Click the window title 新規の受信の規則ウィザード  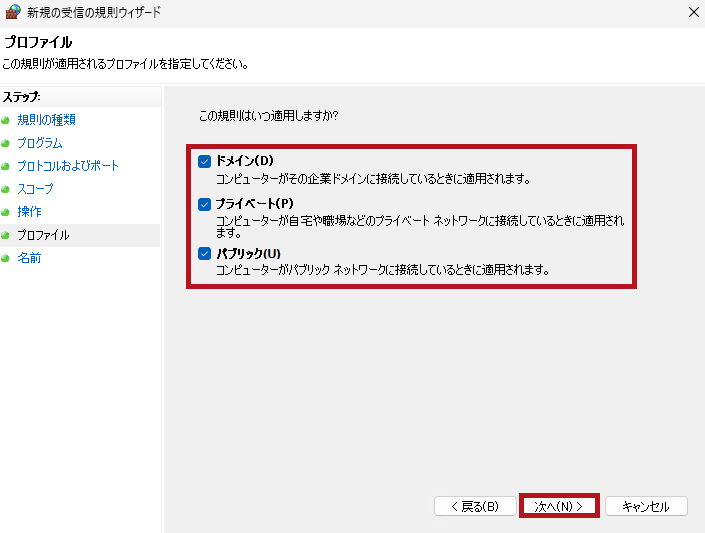pos(94,12)
